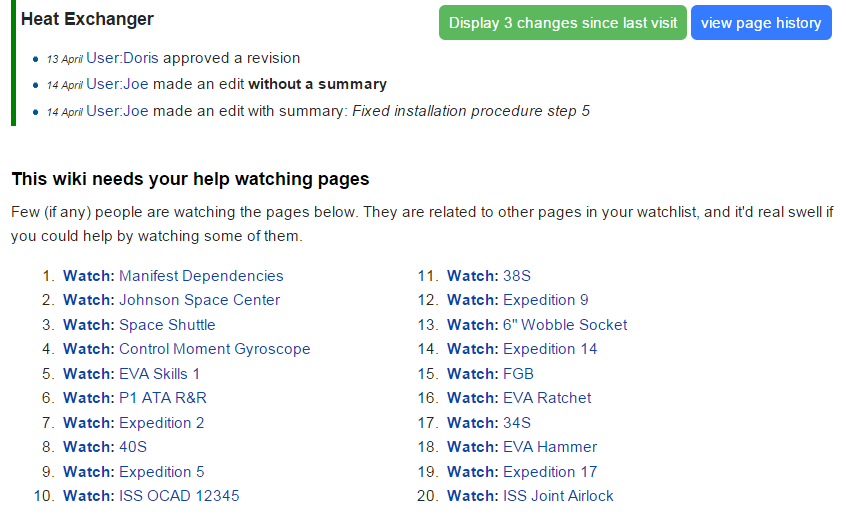Watch the FGB page
The height and width of the screenshot is (514, 846).
(x=473, y=374)
